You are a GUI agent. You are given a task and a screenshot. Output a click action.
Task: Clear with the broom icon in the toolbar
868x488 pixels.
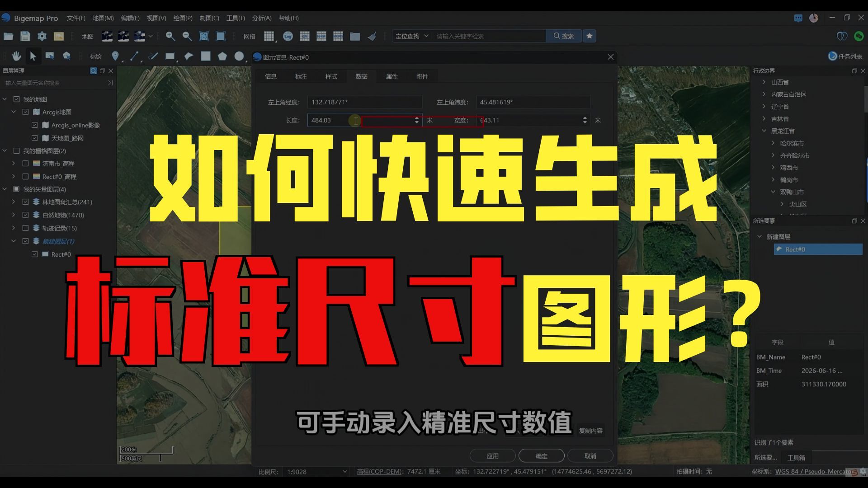372,36
